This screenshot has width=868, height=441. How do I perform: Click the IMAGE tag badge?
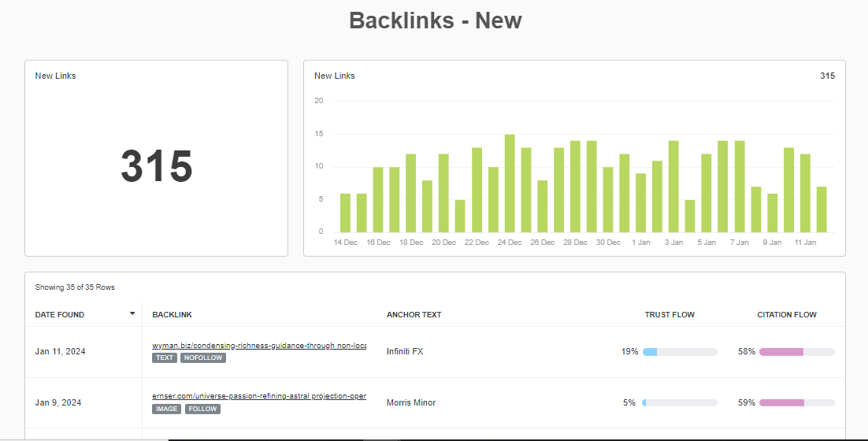166,409
